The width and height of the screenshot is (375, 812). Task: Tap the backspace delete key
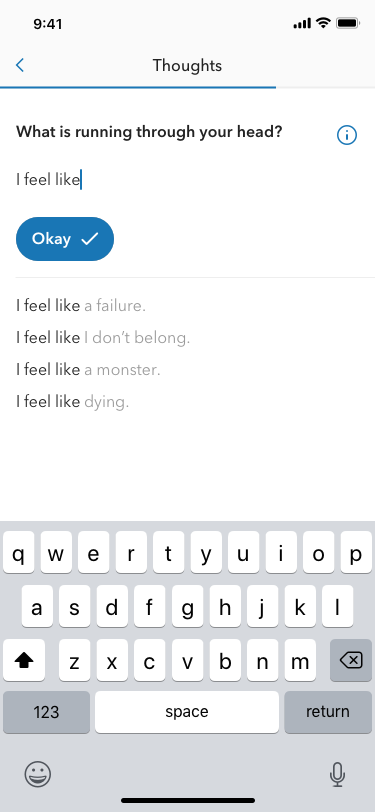pyautogui.click(x=351, y=660)
